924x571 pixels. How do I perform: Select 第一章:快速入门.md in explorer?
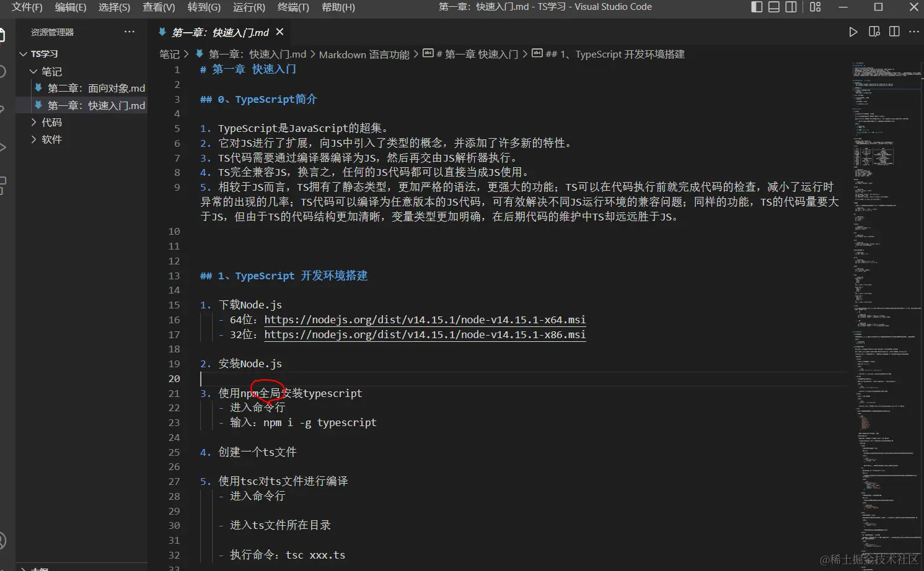(96, 105)
